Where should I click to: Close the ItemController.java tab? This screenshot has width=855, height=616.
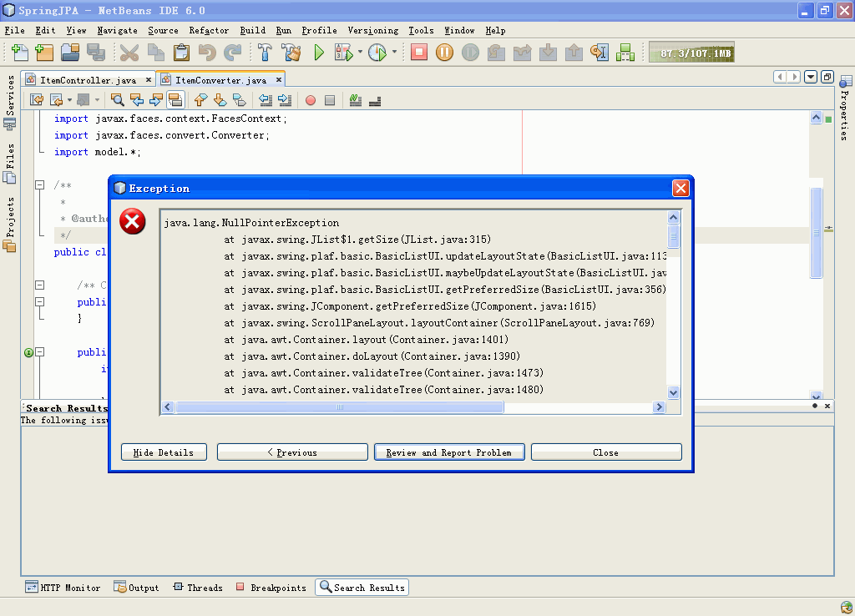click(149, 79)
